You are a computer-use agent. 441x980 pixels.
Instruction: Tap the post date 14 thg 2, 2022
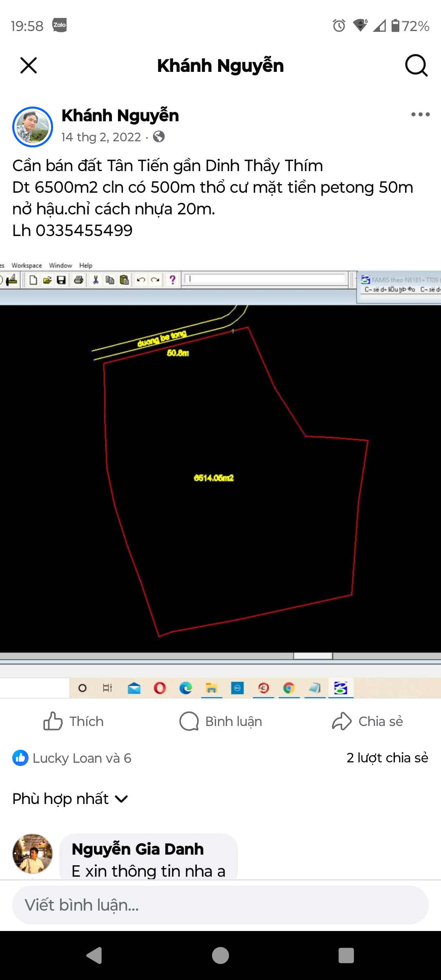click(101, 137)
